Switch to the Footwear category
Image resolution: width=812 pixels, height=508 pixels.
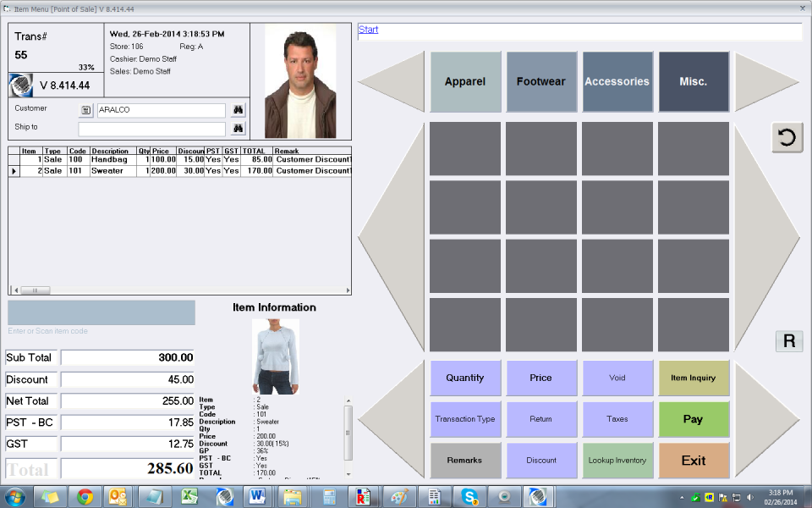coord(541,81)
